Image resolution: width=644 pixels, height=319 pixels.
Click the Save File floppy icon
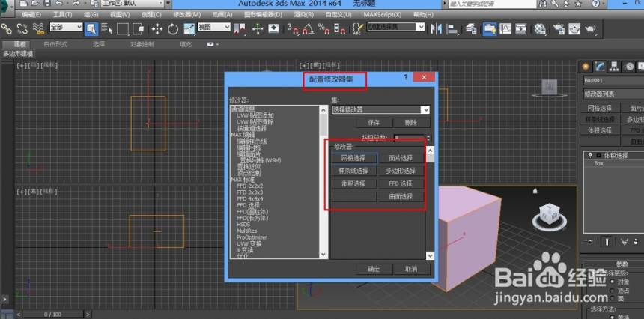(46, 4)
